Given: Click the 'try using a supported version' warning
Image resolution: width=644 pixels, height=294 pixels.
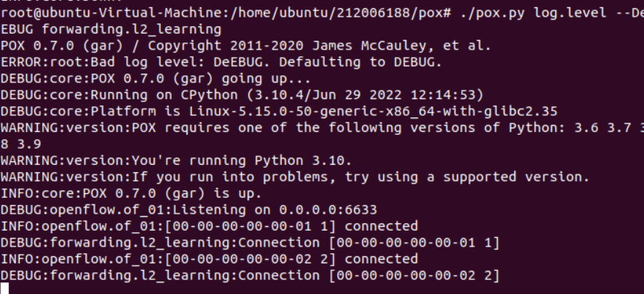Looking at the screenshot, I should pos(295,177).
